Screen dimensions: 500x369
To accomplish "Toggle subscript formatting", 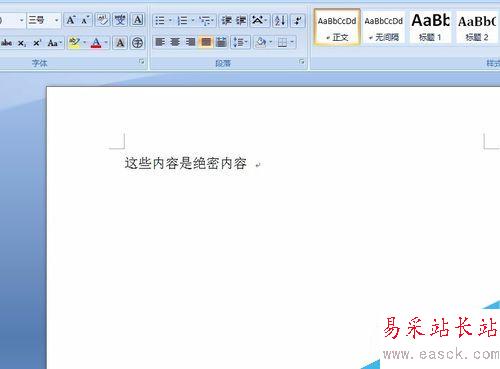I will pos(22,43).
